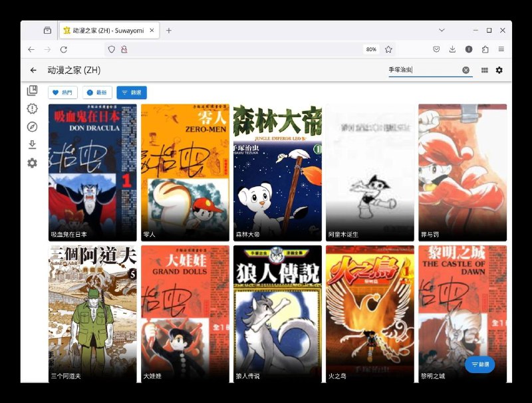This screenshot has width=532, height=403.
Task: Open the list-all-tabs chevron
Action: coord(442,30)
